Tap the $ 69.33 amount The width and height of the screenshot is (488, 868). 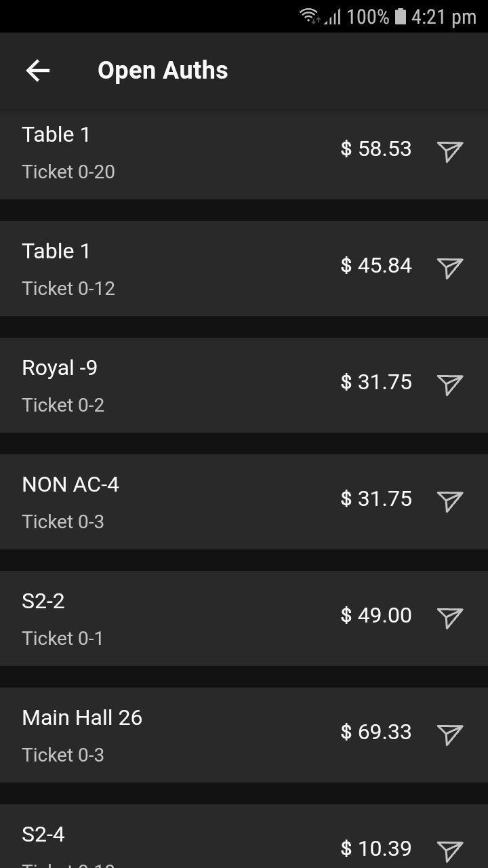click(x=376, y=732)
